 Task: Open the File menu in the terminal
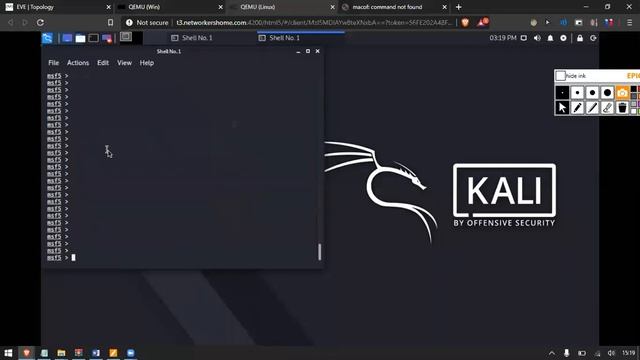[x=53, y=63]
